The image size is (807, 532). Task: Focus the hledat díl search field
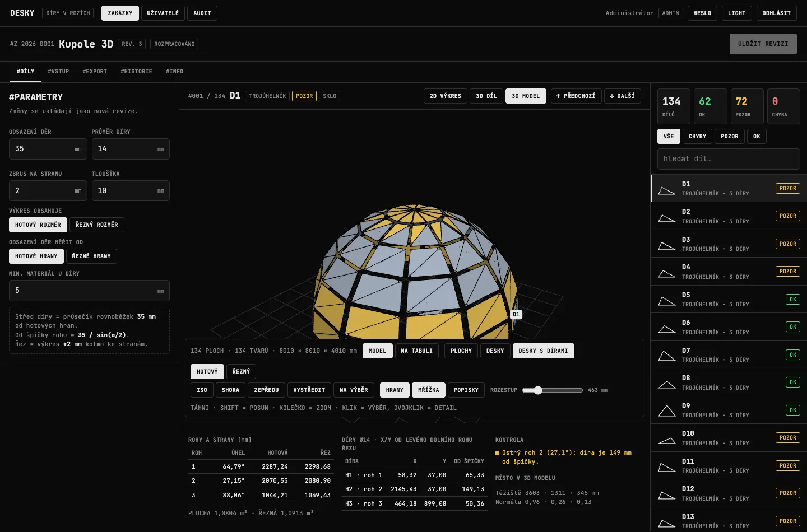click(x=729, y=159)
